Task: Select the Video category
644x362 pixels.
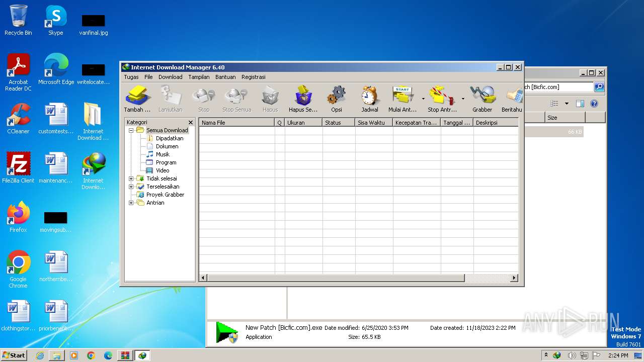Action: tap(163, 170)
